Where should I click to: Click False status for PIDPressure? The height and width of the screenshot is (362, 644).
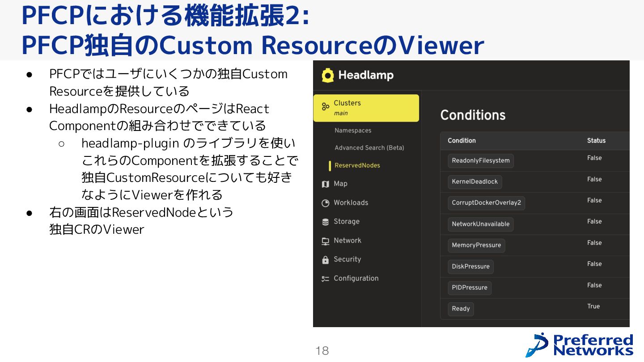click(594, 285)
